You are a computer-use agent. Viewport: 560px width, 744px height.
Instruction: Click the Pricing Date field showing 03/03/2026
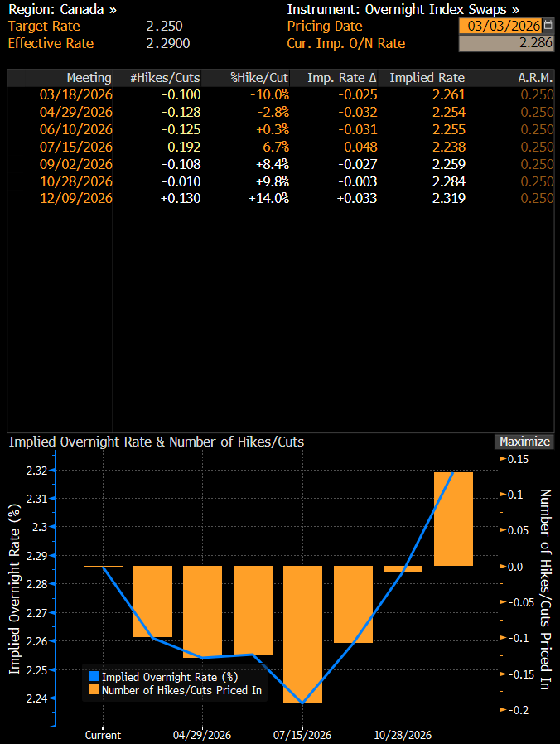pos(500,27)
